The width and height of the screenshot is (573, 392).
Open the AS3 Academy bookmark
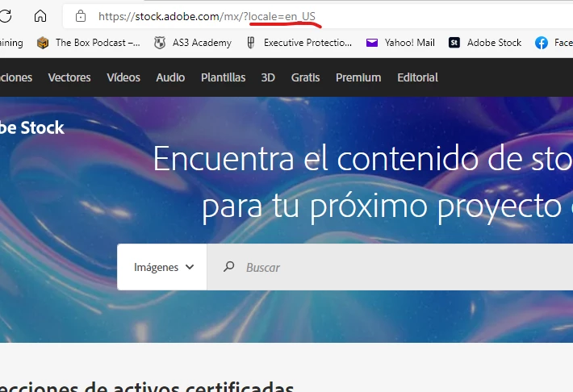pos(193,43)
